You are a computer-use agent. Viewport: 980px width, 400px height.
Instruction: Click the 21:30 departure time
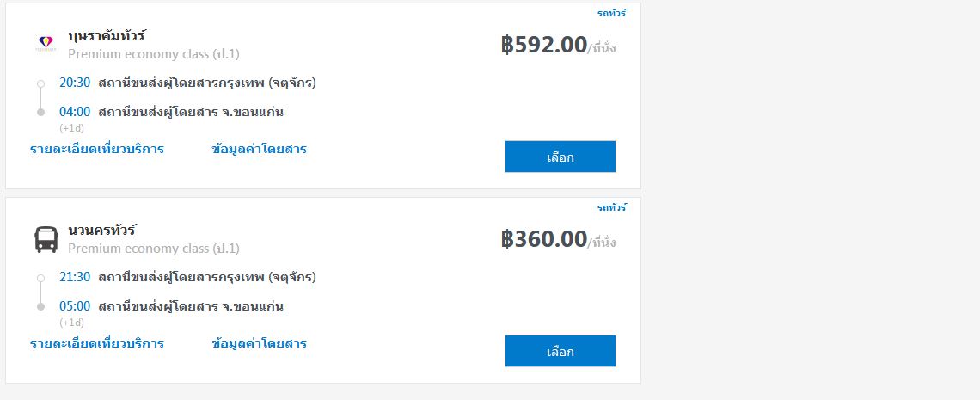(75, 277)
